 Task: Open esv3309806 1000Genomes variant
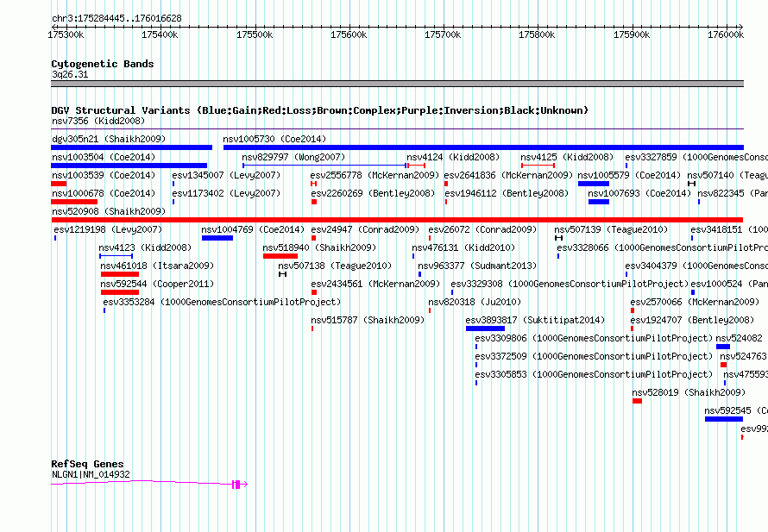click(x=594, y=338)
